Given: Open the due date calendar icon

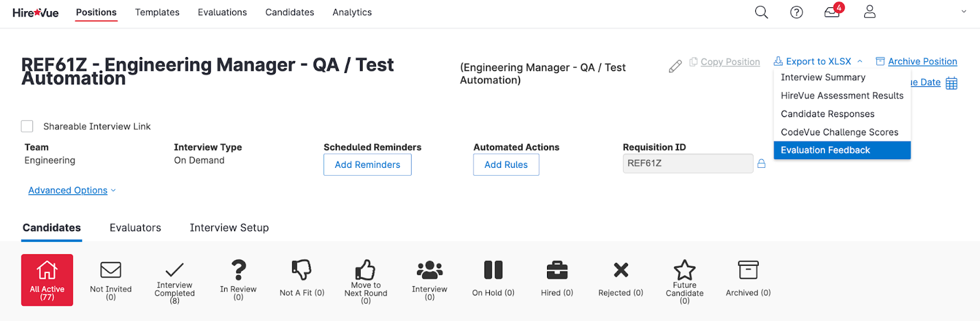Looking at the screenshot, I should pos(951,83).
